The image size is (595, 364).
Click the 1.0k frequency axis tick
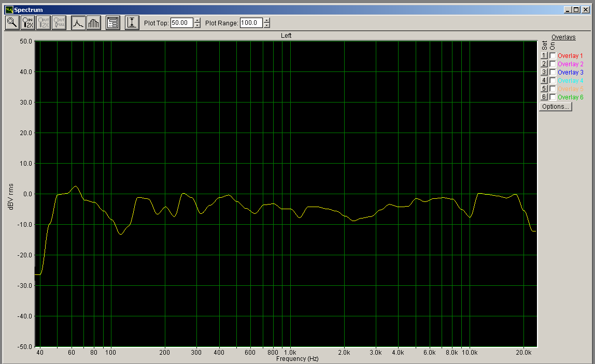[x=290, y=353]
